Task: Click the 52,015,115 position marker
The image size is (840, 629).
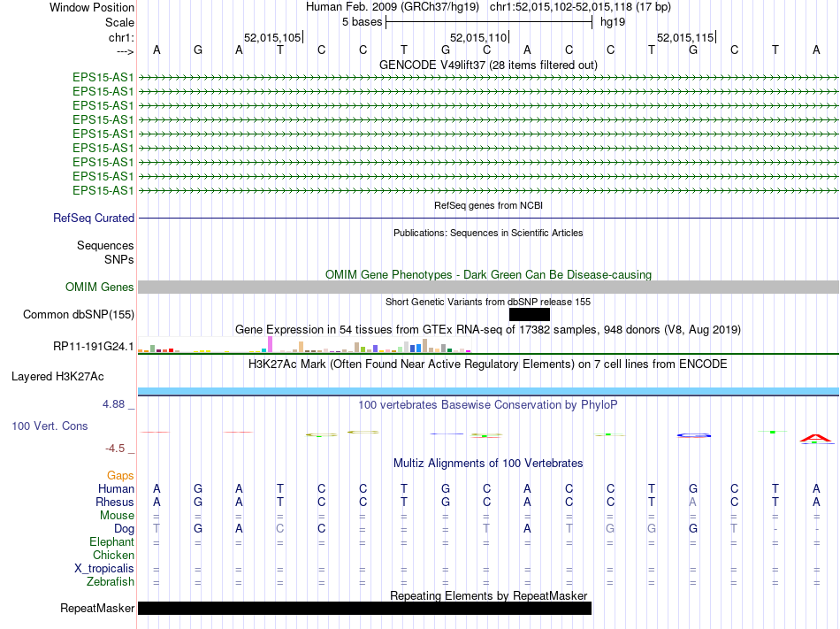Action: (685, 37)
